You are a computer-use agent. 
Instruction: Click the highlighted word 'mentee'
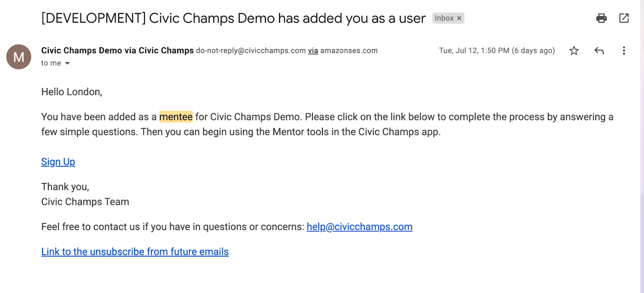click(176, 117)
